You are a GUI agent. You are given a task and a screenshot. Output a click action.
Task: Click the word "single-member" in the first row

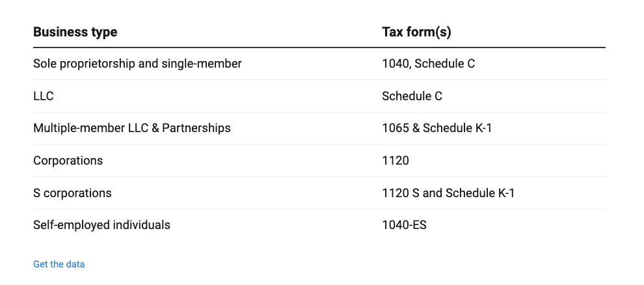[x=203, y=64]
